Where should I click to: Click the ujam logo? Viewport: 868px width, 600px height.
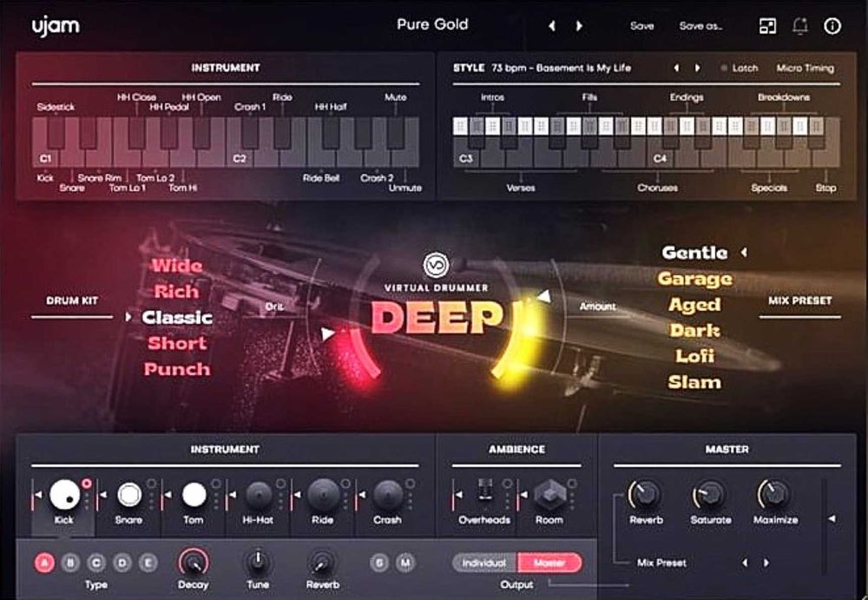[56, 26]
